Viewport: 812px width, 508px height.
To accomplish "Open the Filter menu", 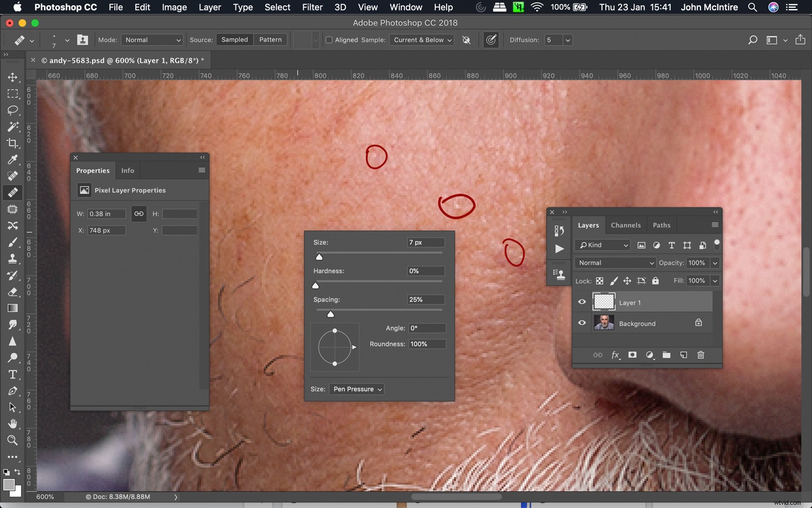I will pyautogui.click(x=312, y=7).
